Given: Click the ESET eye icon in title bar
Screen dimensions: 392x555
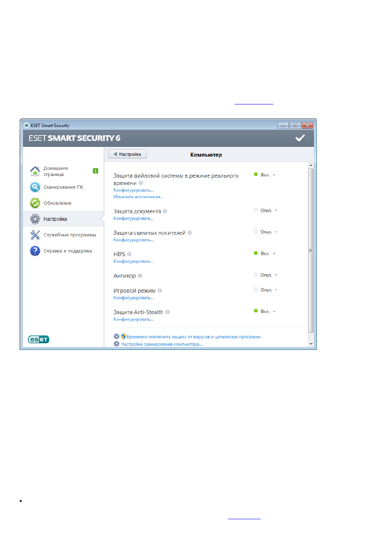Looking at the screenshot, I should tap(26, 125).
